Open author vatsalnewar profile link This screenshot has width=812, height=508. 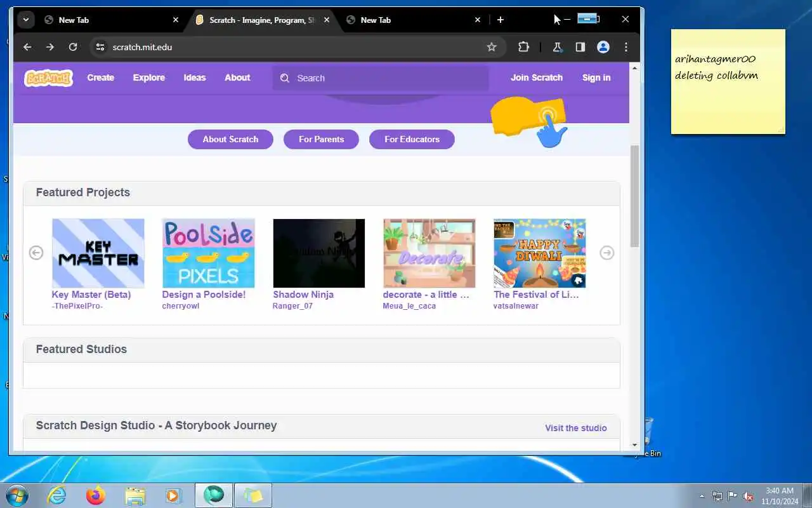click(516, 306)
